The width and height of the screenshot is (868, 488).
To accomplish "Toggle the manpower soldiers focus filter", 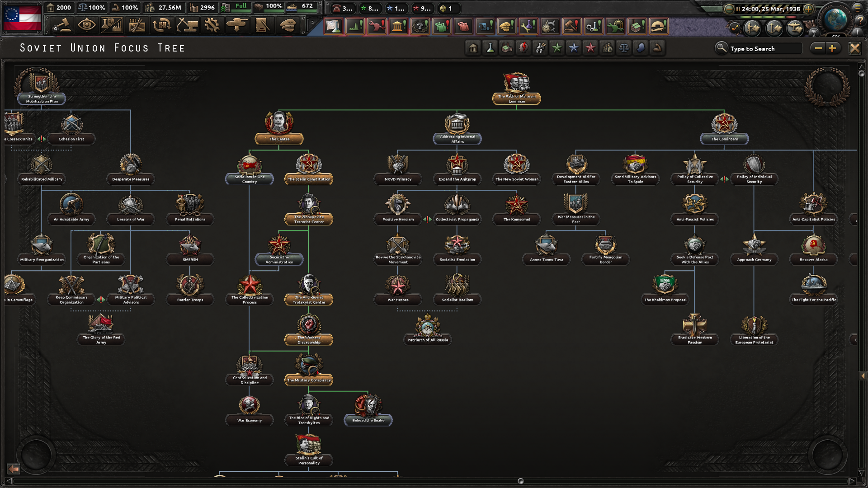I will (x=607, y=48).
